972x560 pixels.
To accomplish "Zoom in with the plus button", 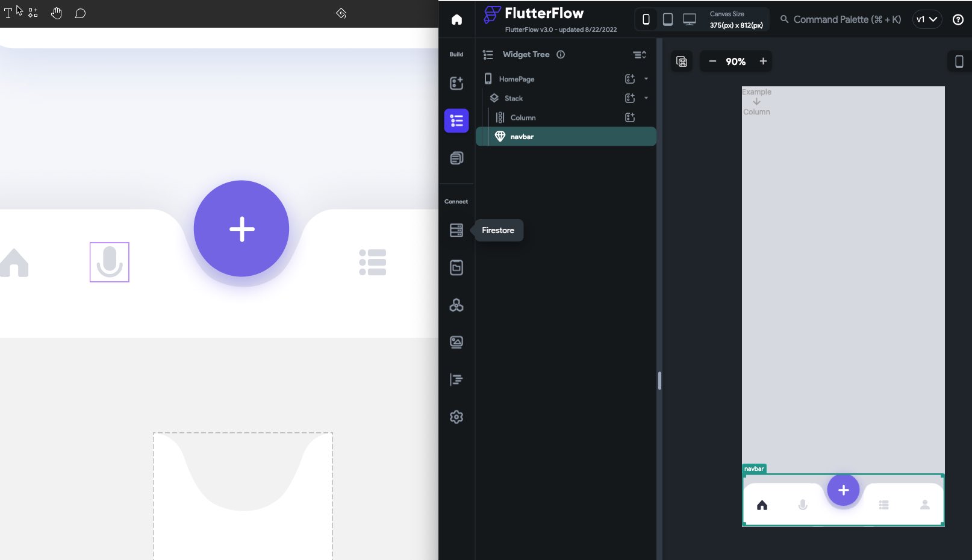I will (x=762, y=61).
